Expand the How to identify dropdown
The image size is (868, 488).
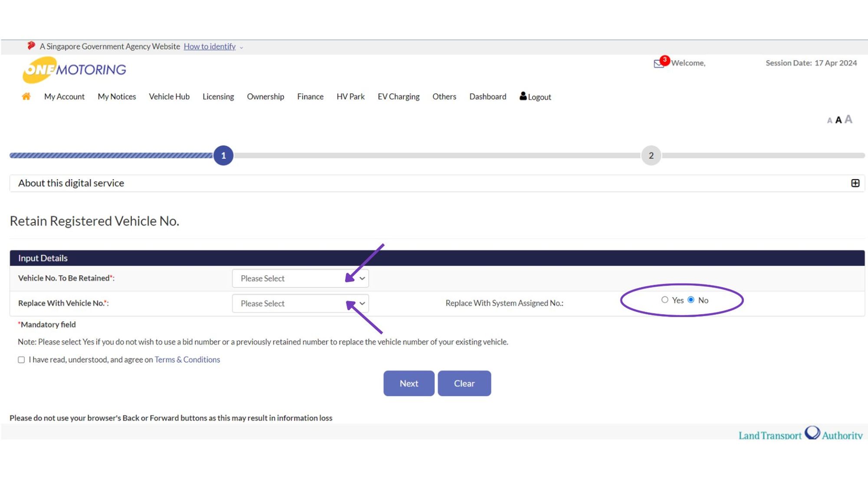coord(210,46)
